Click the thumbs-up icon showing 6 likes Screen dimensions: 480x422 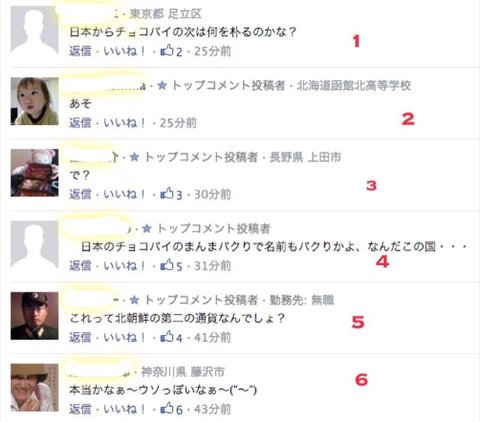(167, 408)
